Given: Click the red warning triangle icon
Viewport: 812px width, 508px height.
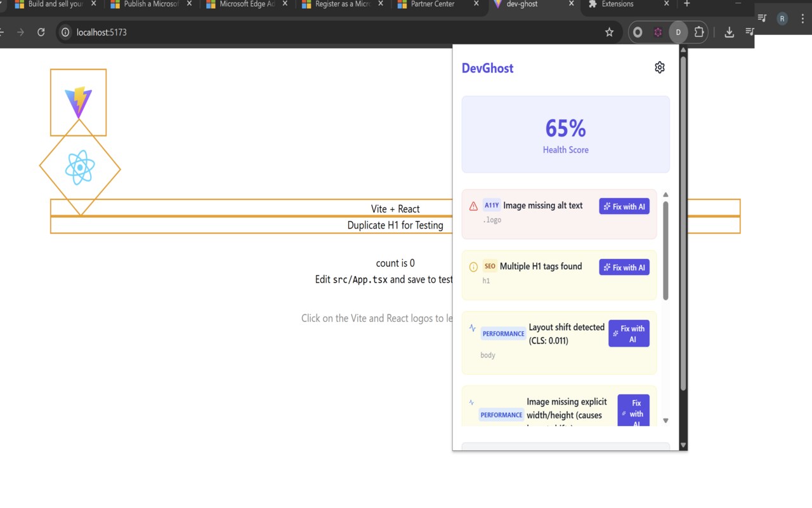Looking at the screenshot, I should pos(473,206).
